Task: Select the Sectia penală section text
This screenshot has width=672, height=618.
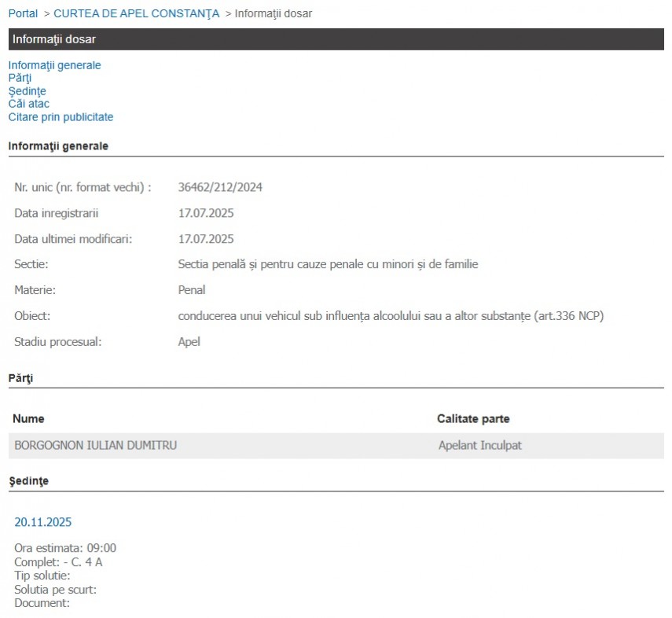Action: (x=328, y=264)
